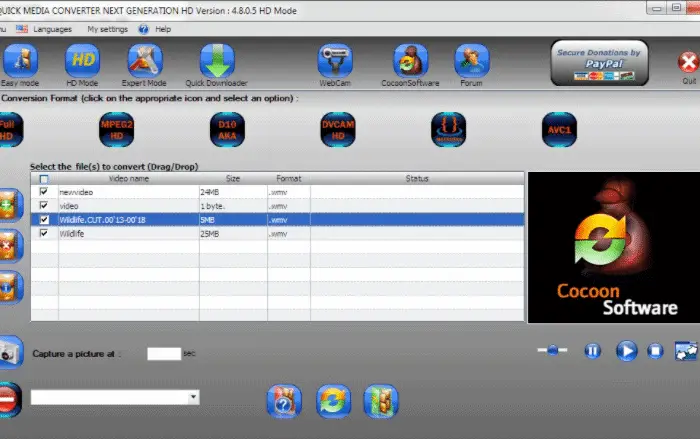This screenshot has width=700, height=439.
Task: Click the Cocoon Software preview image
Action: click(x=614, y=247)
